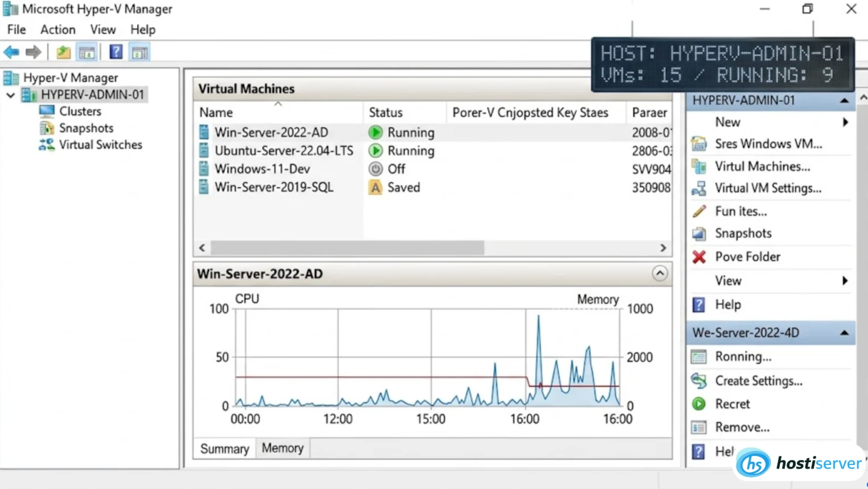This screenshot has width=868, height=489.
Task: Click the red X Pove Folder icon
Action: click(x=699, y=257)
